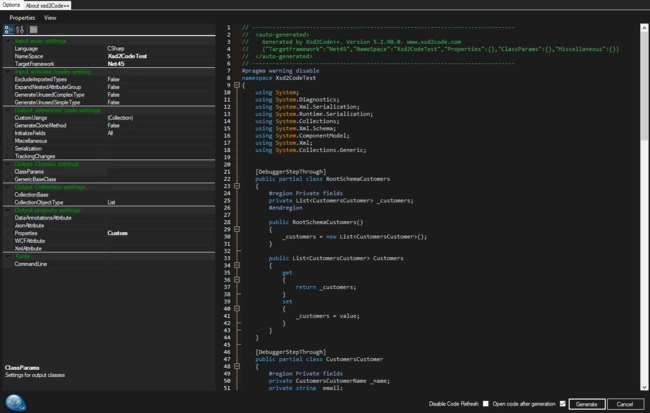Collapse the Tools category
This screenshot has width=650, height=413.
click(8, 256)
